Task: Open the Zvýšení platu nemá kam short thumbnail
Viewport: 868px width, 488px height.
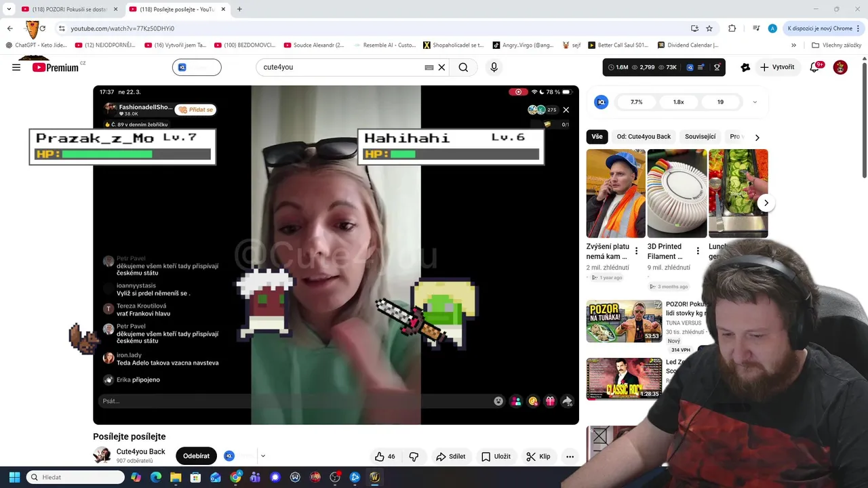Action: (x=616, y=193)
